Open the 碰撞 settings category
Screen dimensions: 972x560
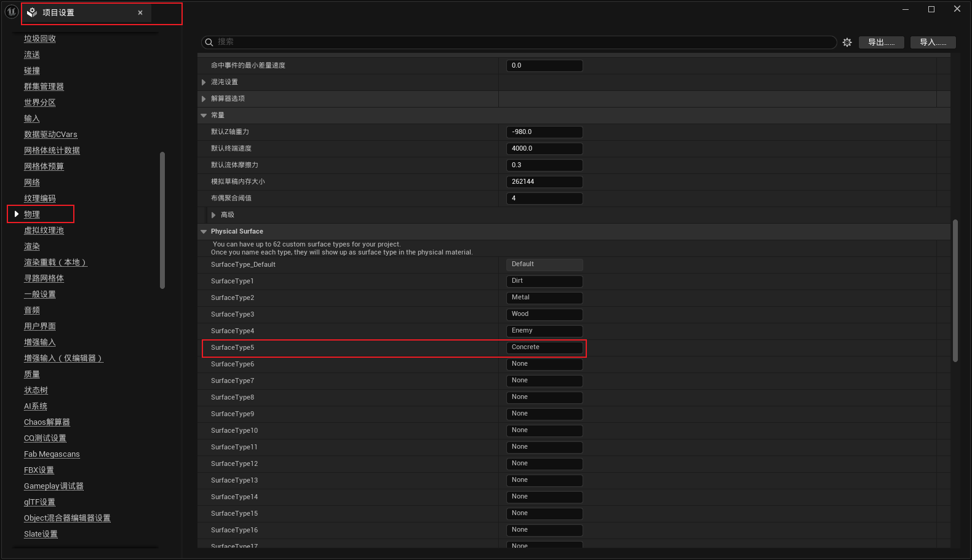click(x=32, y=71)
